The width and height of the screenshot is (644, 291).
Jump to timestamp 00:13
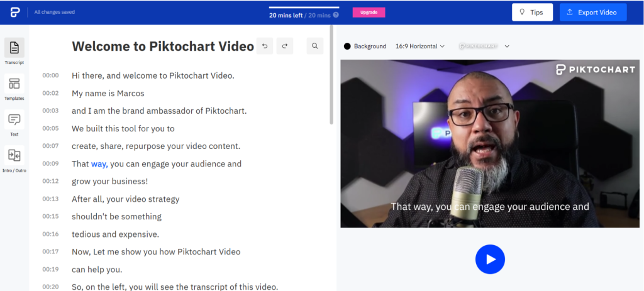pyautogui.click(x=50, y=199)
